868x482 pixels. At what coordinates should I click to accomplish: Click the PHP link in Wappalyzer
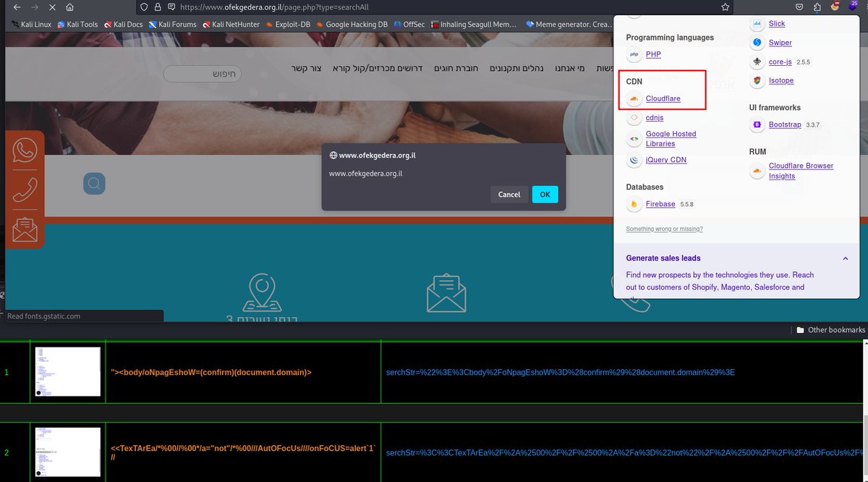(653, 54)
